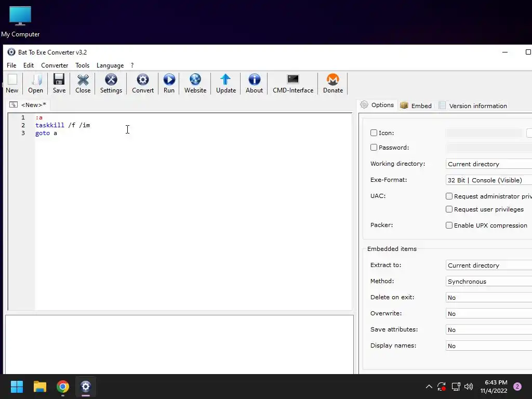The width and height of the screenshot is (532, 399).
Task: Open Exe-Format dropdown
Action: 488,180
